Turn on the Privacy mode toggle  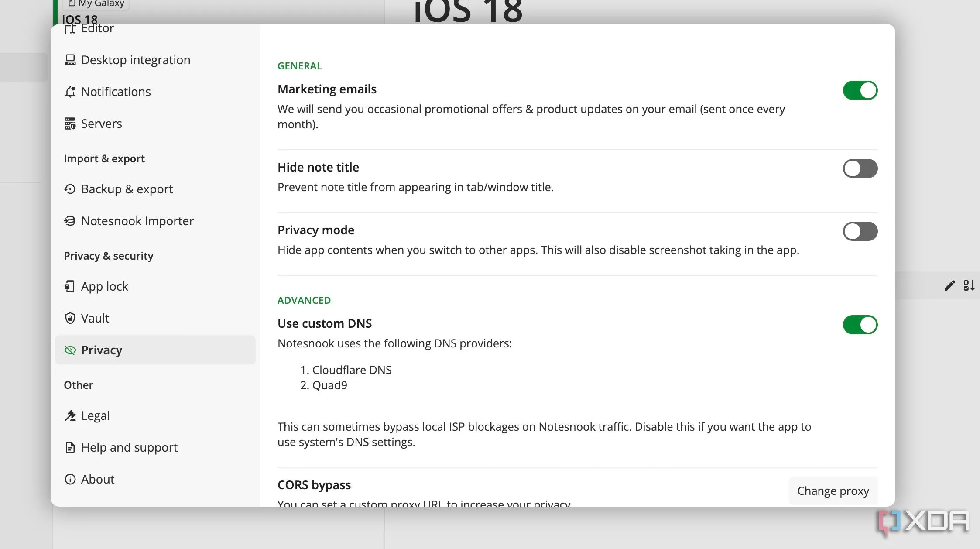click(x=860, y=231)
